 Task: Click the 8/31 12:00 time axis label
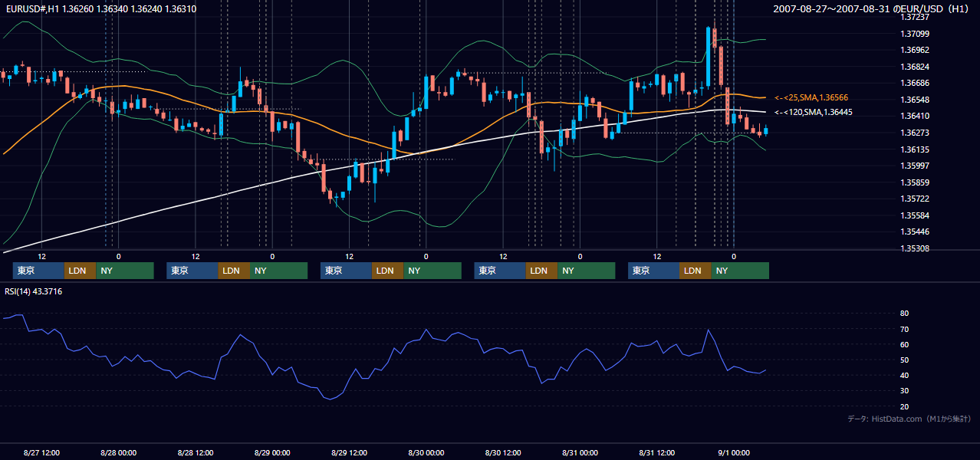[657, 452]
